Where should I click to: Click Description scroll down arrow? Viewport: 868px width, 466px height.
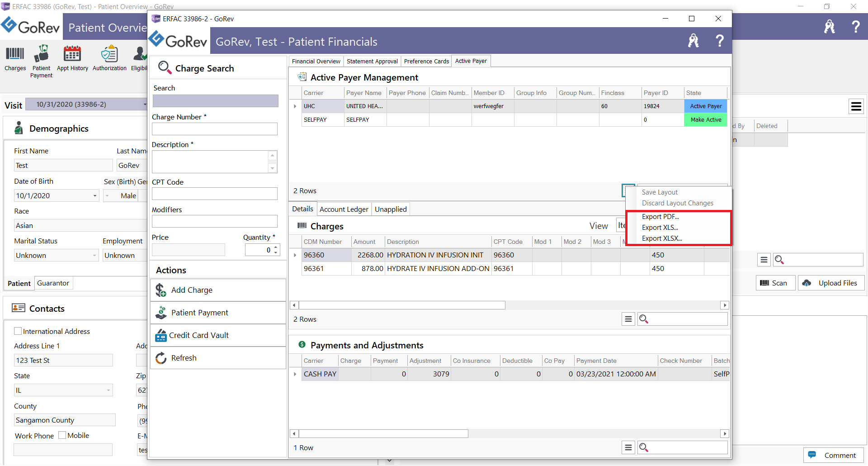coord(272,168)
